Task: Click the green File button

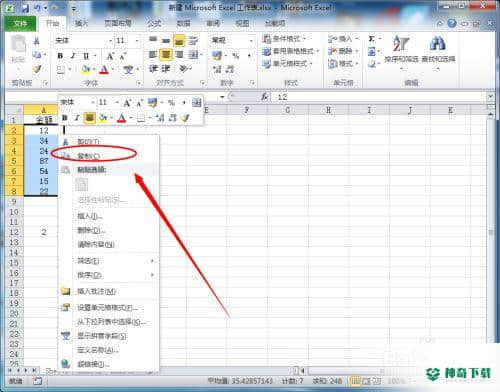Action: pos(20,23)
